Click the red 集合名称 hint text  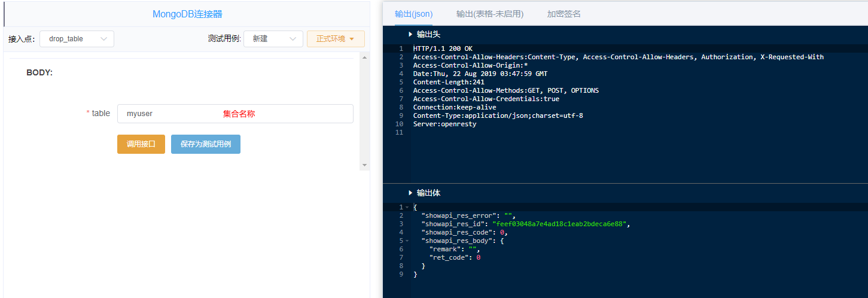point(239,114)
